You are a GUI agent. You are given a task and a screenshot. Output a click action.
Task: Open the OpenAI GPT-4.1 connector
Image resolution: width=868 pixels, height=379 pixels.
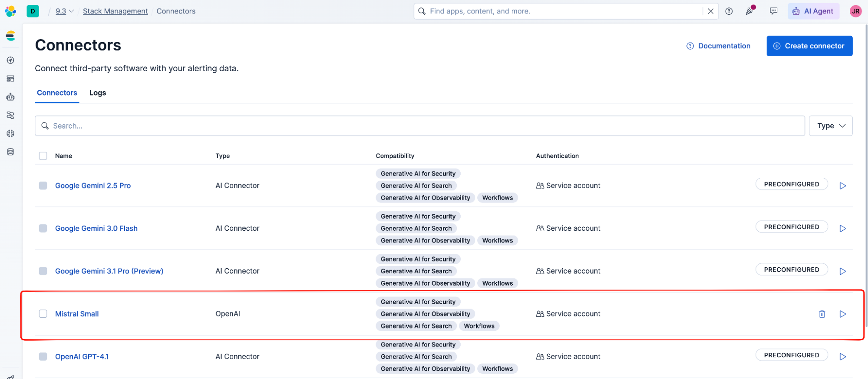(x=82, y=356)
